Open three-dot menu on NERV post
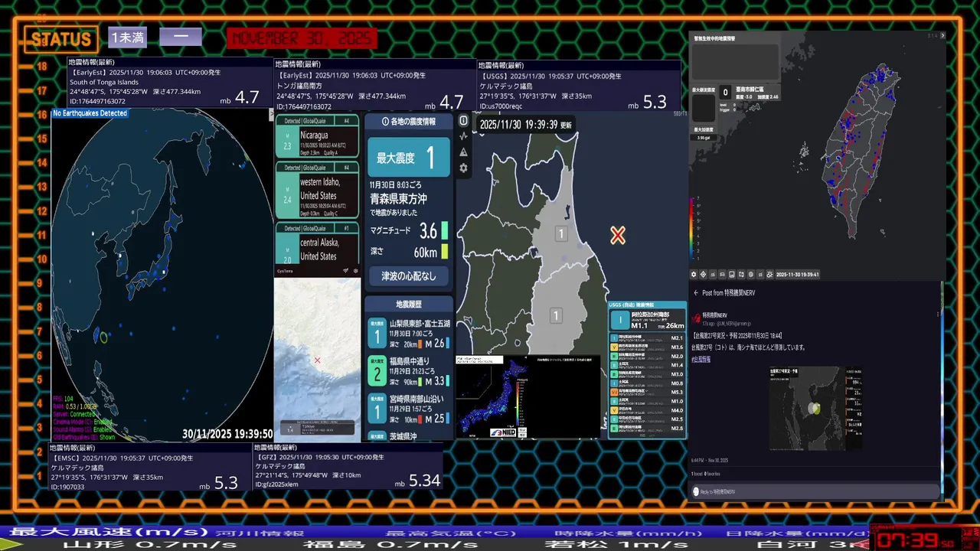This screenshot has width=980, height=551. [x=938, y=314]
